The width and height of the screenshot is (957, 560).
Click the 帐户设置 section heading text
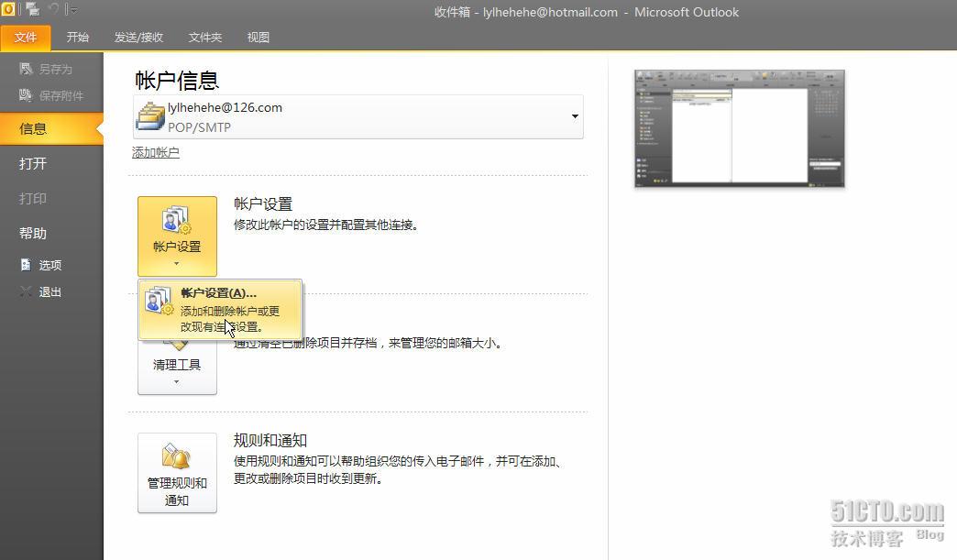tap(263, 204)
